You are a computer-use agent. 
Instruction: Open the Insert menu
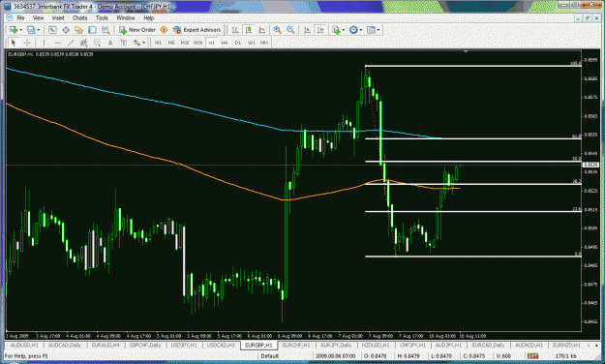(x=58, y=17)
